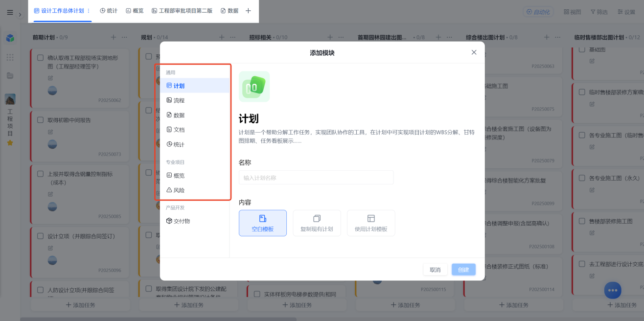
Task: Click the blue cube icon in left sidebar
Action: pos(10,38)
